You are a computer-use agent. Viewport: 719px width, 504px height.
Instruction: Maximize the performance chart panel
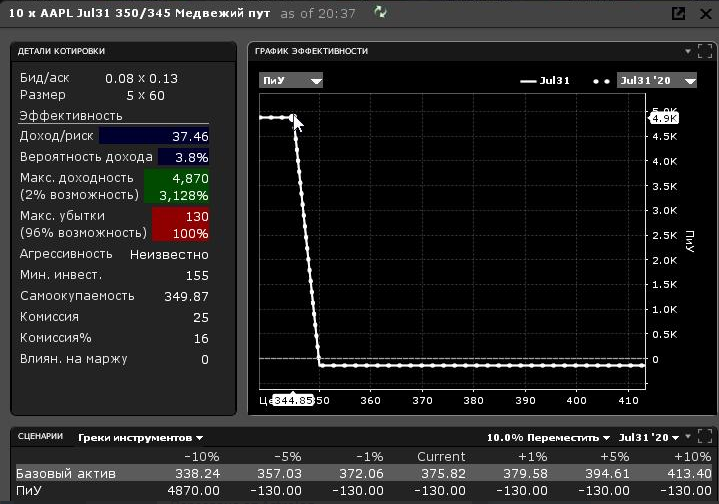coord(705,51)
